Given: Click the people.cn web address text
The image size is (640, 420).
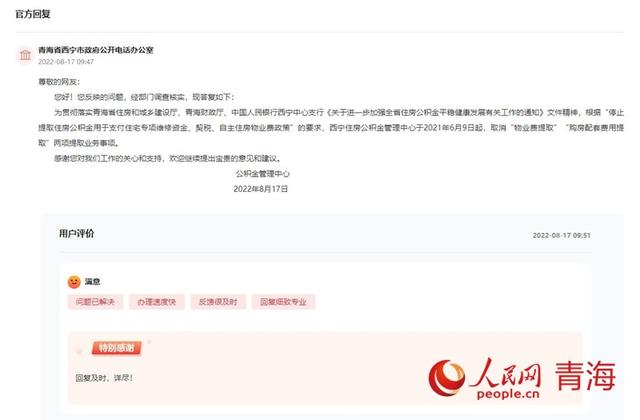Looking at the screenshot, I should 508,394.
